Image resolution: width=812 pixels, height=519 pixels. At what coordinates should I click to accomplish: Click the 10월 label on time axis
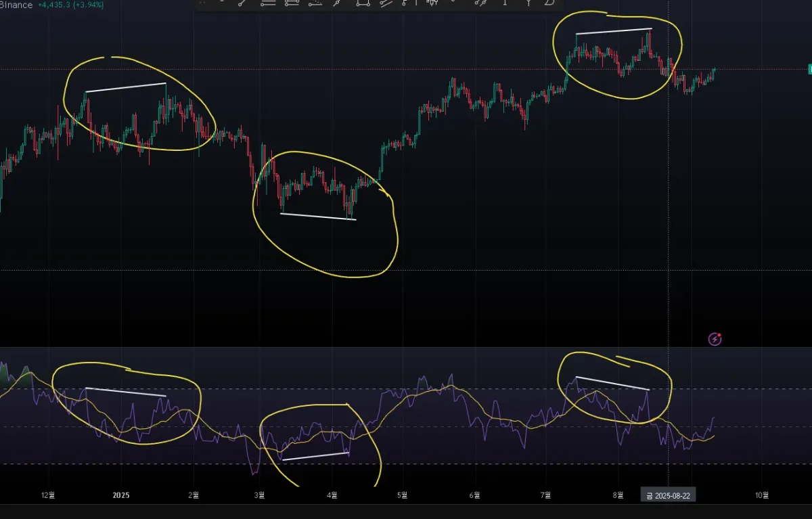click(762, 495)
